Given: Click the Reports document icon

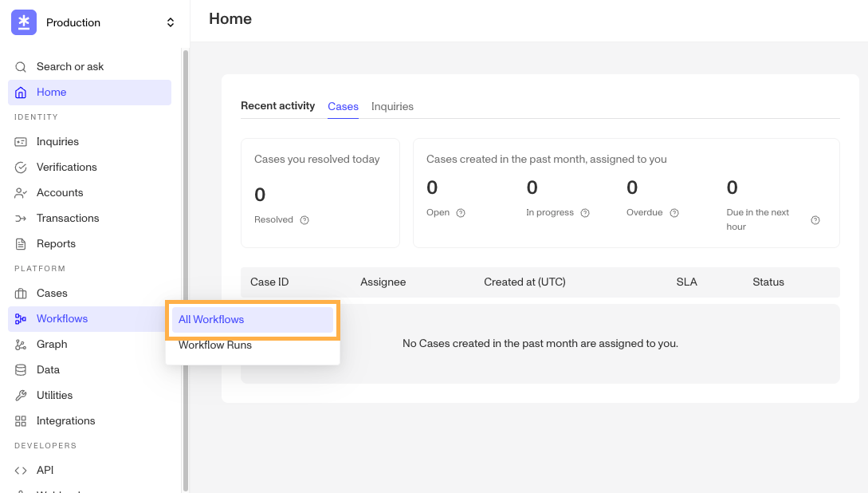Looking at the screenshot, I should point(21,244).
